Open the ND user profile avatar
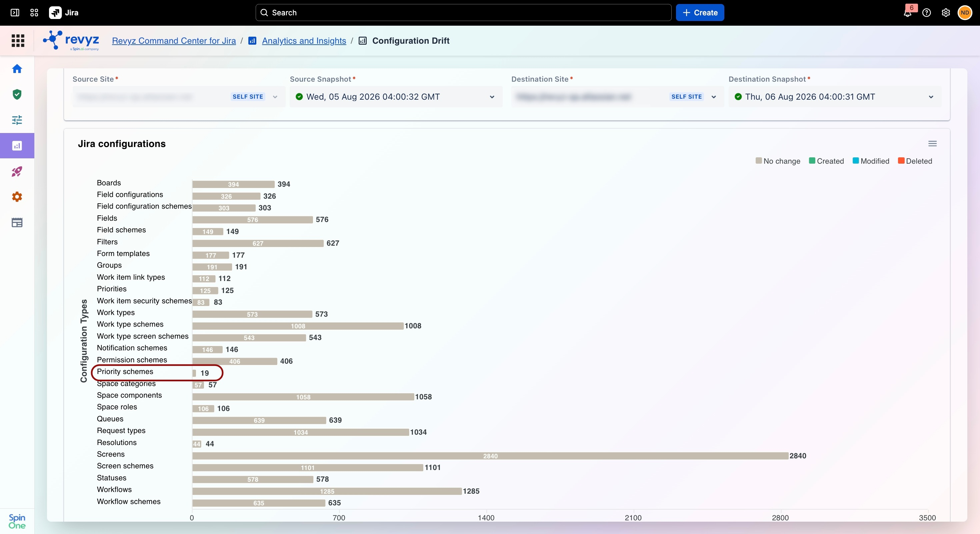 click(x=965, y=13)
